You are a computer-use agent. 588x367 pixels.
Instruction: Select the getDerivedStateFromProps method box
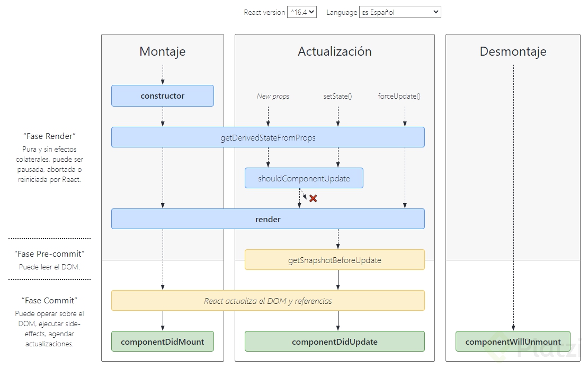[268, 137]
